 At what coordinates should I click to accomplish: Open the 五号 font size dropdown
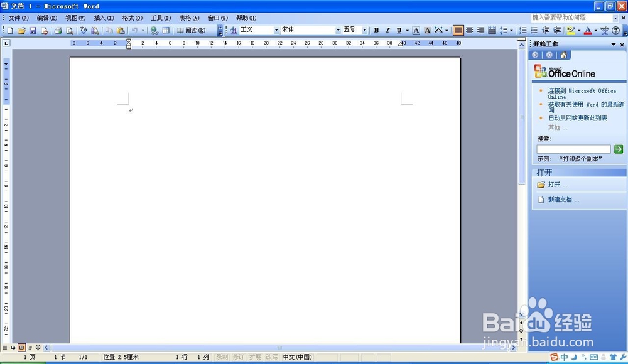point(363,29)
